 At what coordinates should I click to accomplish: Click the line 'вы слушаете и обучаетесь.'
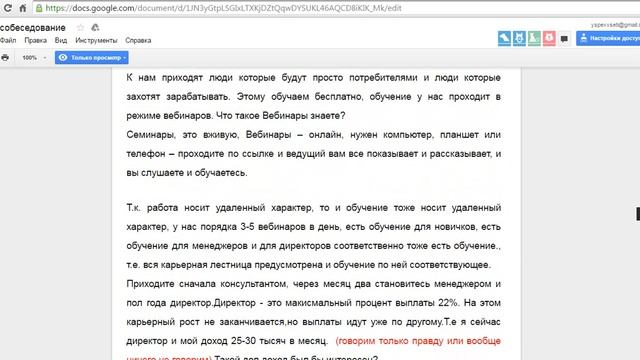pyautogui.click(x=187, y=173)
